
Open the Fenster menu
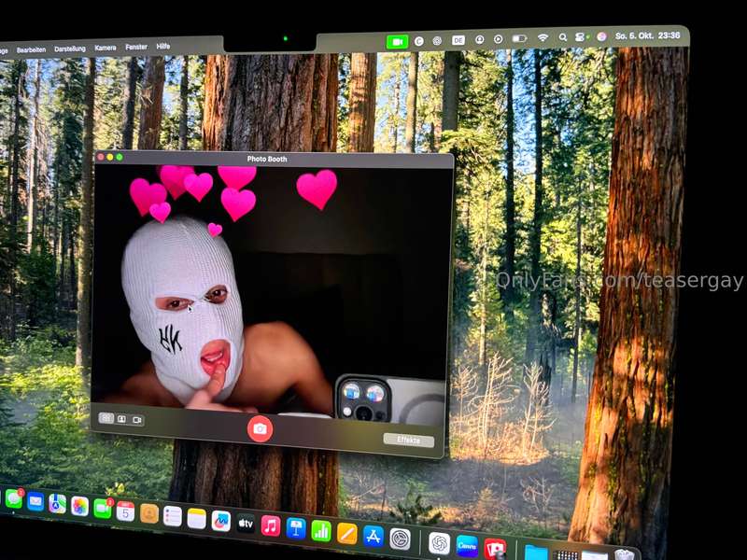click(x=136, y=48)
